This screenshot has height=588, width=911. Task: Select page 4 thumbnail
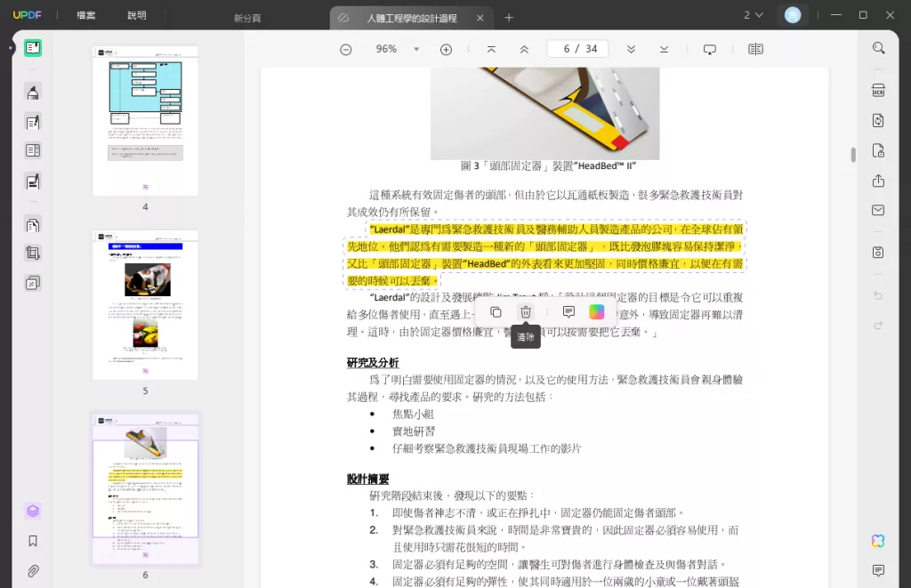coord(145,121)
